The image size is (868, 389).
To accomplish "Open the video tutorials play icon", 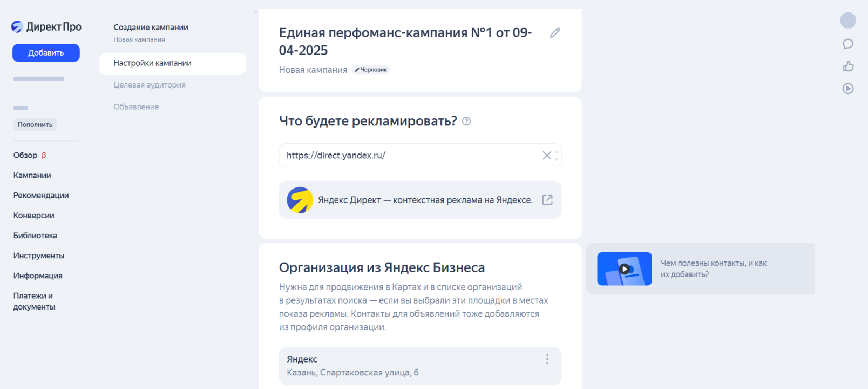I will pyautogui.click(x=848, y=89).
